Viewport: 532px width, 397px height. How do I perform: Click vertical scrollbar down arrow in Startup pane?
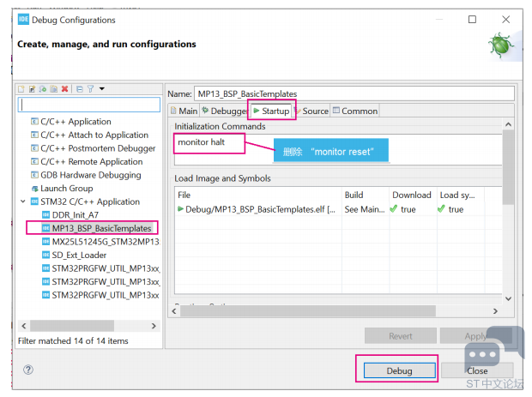click(x=508, y=298)
